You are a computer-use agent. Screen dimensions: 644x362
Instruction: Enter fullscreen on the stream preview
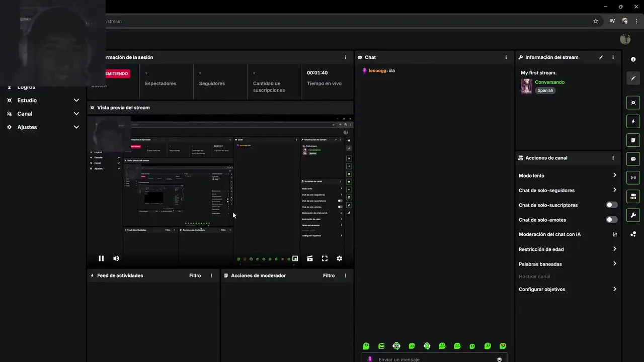(x=325, y=258)
